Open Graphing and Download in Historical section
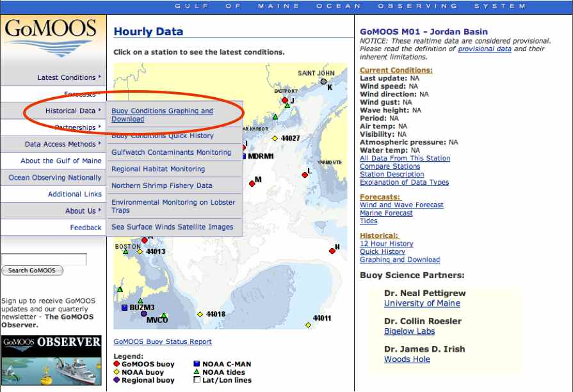Screen dimensions: 573x392 [399, 260]
